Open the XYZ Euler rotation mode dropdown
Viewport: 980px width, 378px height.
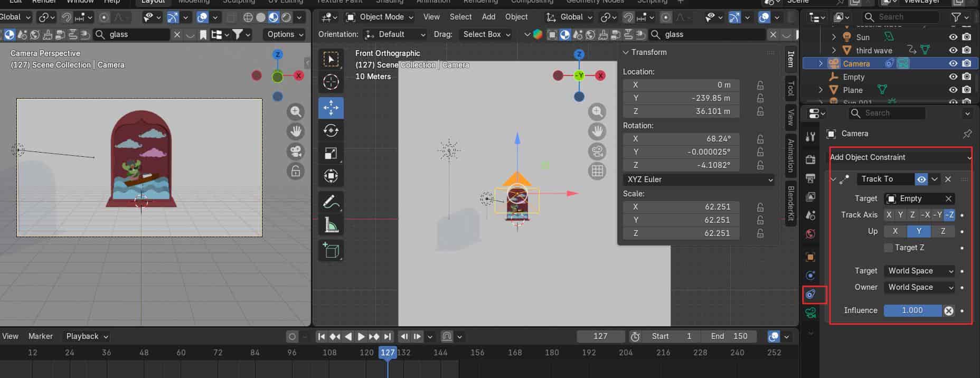699,179
